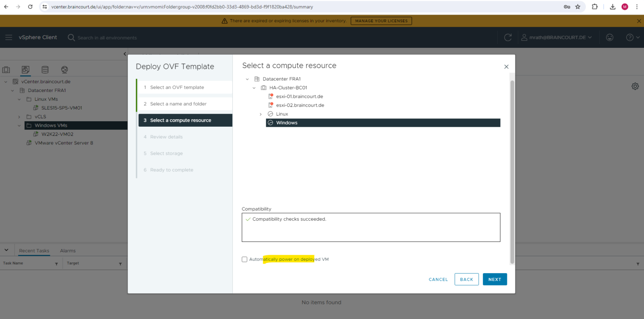This screenshot has width=644, height=319.
Task: Open the Hosts and Clusters inventory icon
Action: click(6, 70)
